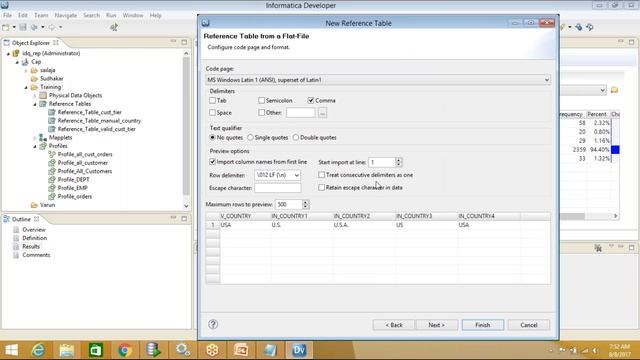Click the New item toolbar icon
640x360 pixels.
[6, 27]
